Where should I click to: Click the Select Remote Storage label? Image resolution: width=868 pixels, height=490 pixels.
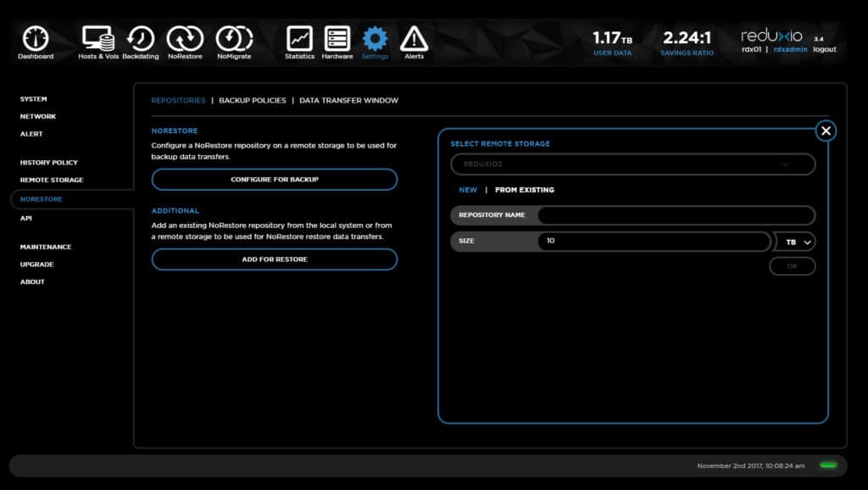tap(500, 144)
